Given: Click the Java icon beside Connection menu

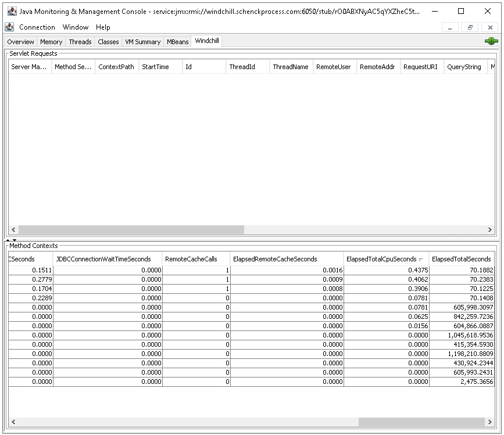Looking at the screenshot, I should [9, 27].
